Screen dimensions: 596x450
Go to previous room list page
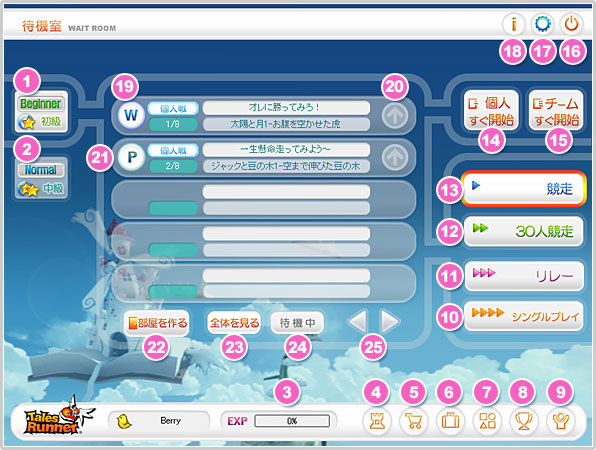(x=358, y=322)
